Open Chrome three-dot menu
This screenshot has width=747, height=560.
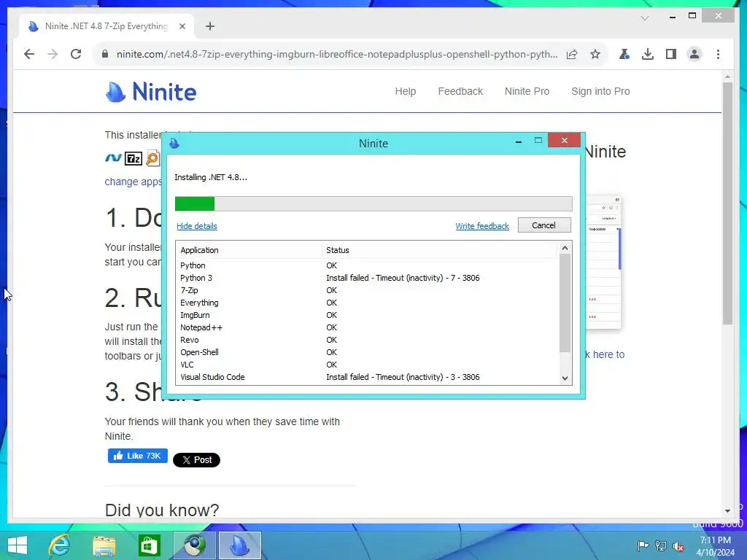(718, 54)
